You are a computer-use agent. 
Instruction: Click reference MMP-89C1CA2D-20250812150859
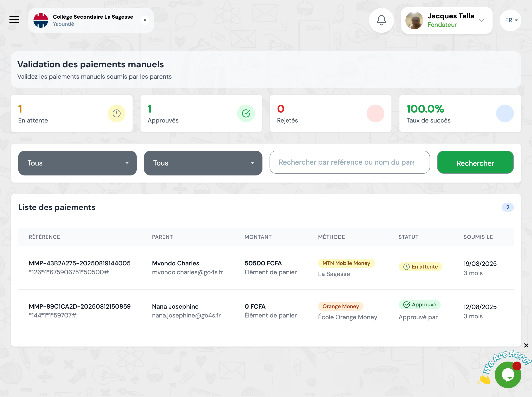pos(79,306)
